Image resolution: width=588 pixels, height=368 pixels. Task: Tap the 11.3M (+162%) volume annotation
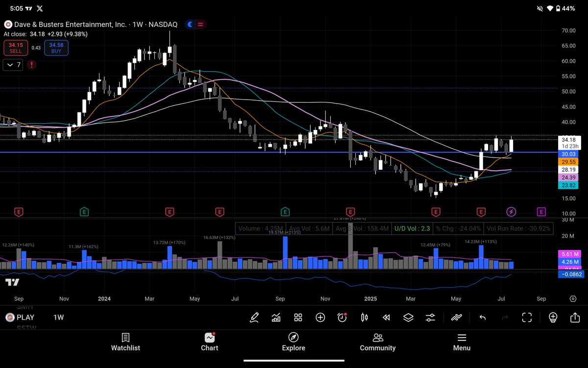pyautogui.click(x=84, y=247)
